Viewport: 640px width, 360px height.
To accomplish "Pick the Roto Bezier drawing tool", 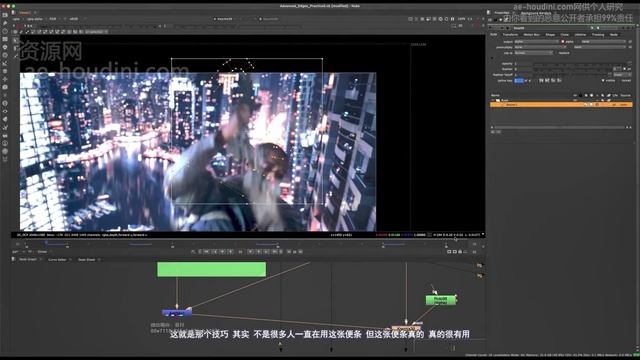I will coord(16,56).
